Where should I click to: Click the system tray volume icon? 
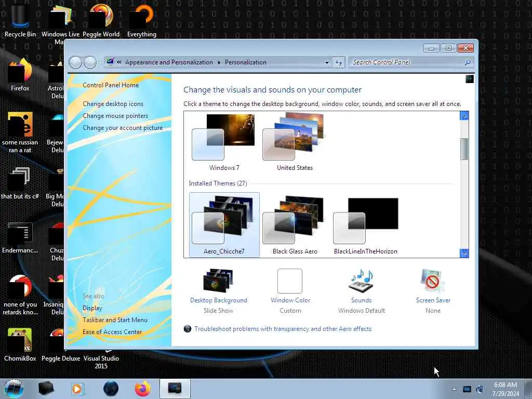(480, 389)
